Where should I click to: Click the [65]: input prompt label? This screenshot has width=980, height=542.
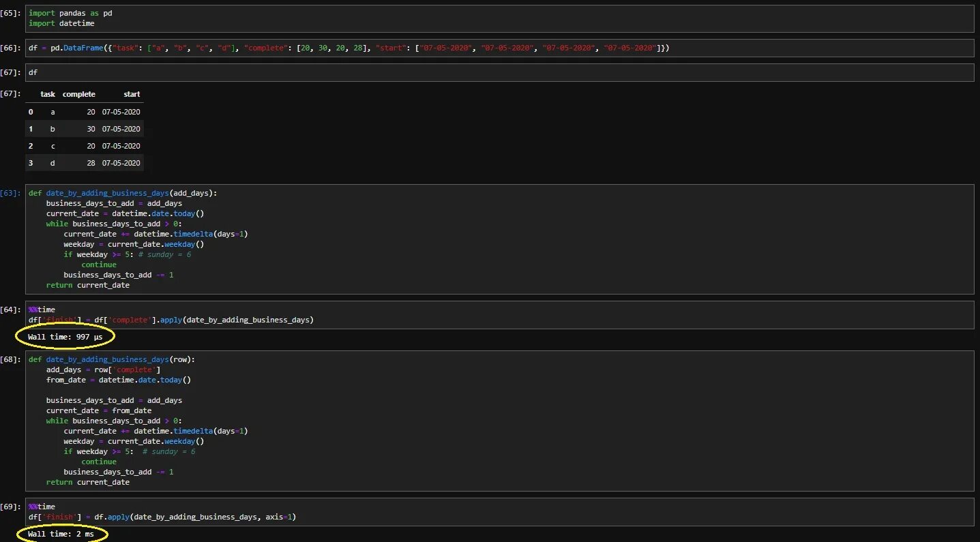(x=11, y=13)
